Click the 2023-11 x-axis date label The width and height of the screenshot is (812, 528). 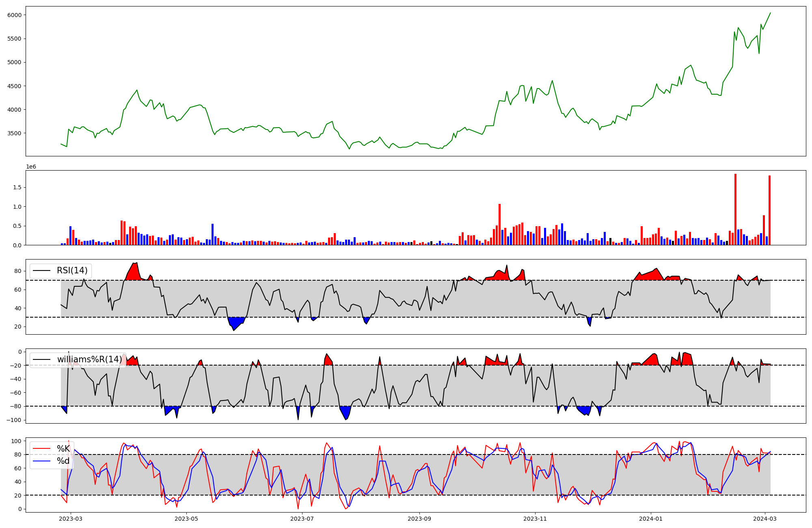(x=535, y=519)
